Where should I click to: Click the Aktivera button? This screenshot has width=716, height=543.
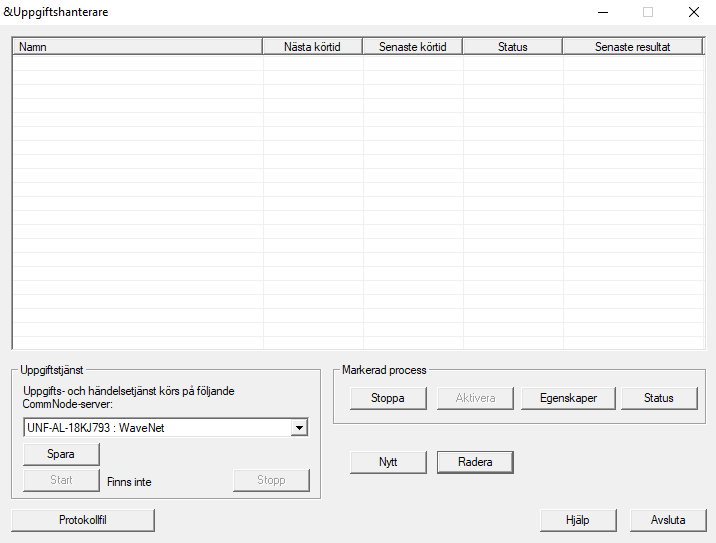pyautogui.click(x=475, y=398)
